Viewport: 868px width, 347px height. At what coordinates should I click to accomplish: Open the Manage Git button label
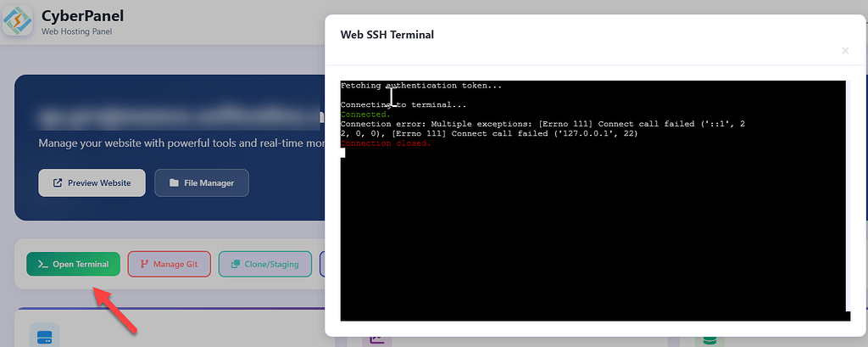pos(175,265)
